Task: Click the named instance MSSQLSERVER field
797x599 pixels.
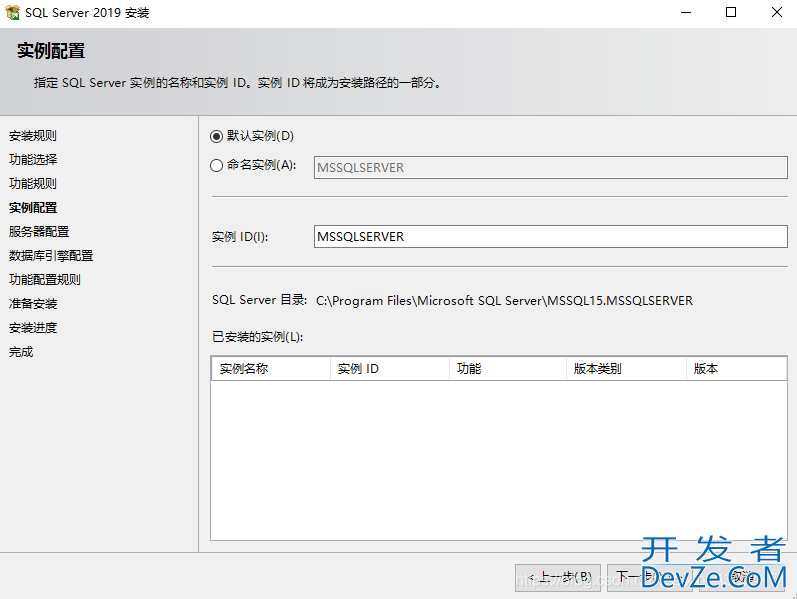Action: [x=550, y=167]
